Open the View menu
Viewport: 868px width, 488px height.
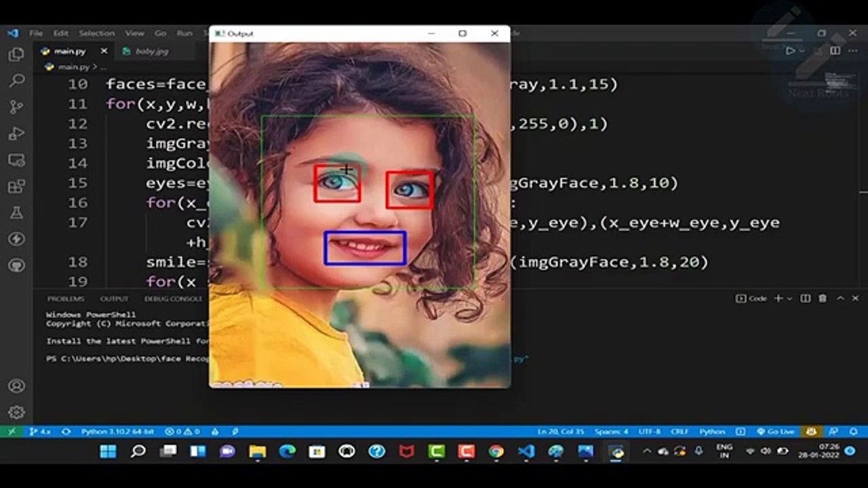[134, 33]
